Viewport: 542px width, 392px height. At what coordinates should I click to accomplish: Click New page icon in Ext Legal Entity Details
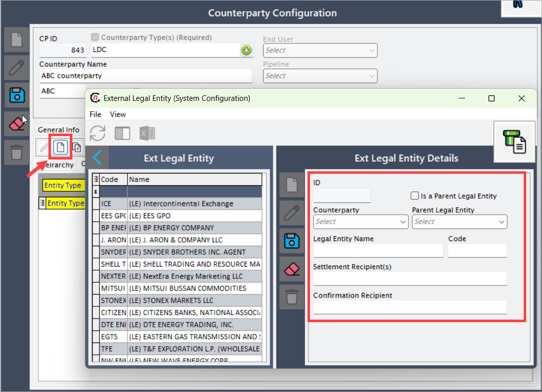click(292, 185)
